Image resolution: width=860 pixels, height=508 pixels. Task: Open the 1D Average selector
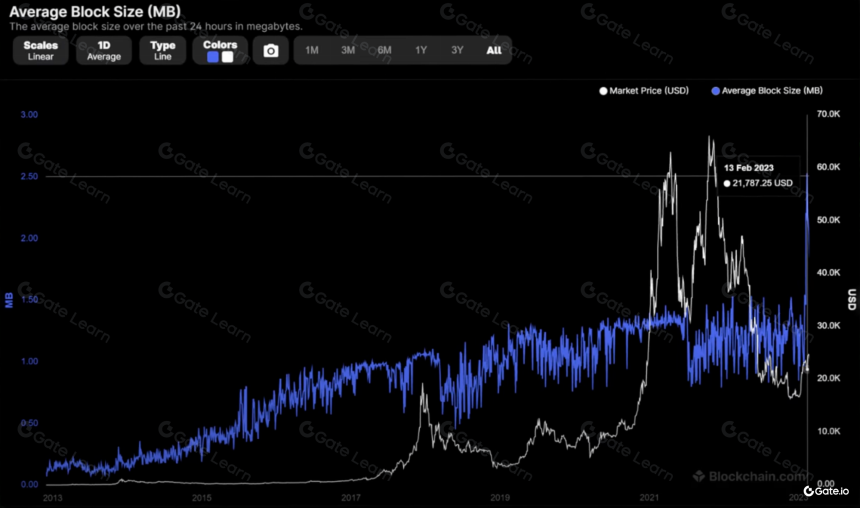(x=104, y=50)
